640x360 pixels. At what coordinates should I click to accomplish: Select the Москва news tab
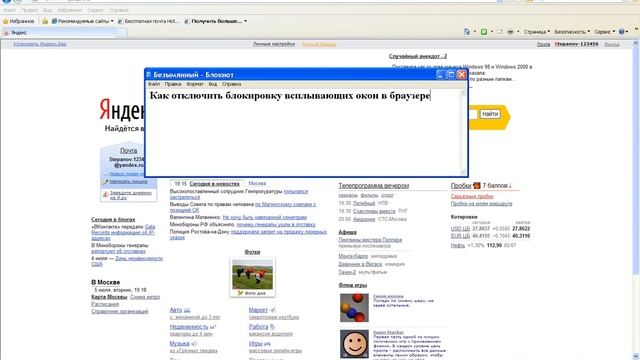[x=257, y=183]
